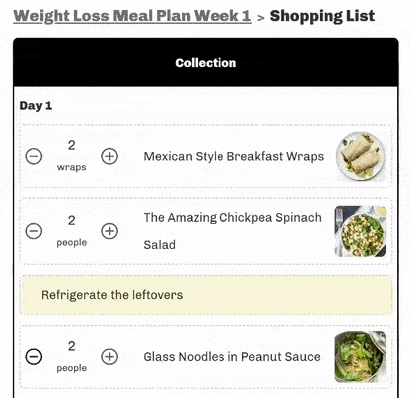Select the Collection header tab
The height and width of the screenshot is (398, 410).
(206, 63)
